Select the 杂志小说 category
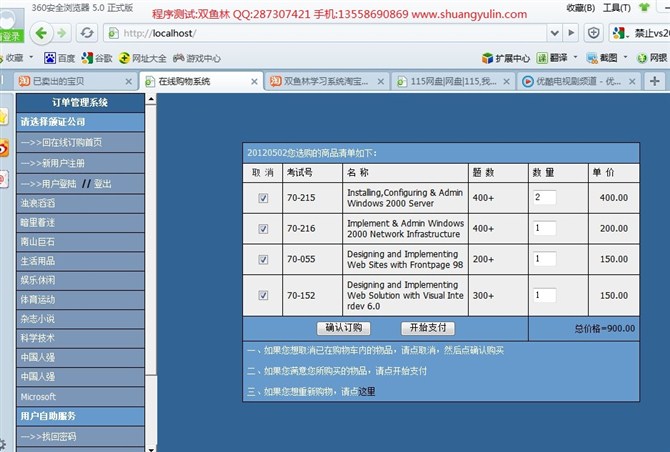This screenshot has width=670, height=452. (80, 319)
